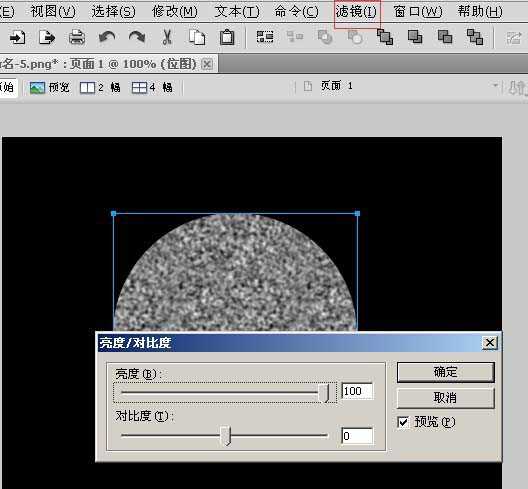Open the 窗口(W) menu
Image resolution: width=528 pixels, height=489 pixels.
pos(418,12)
